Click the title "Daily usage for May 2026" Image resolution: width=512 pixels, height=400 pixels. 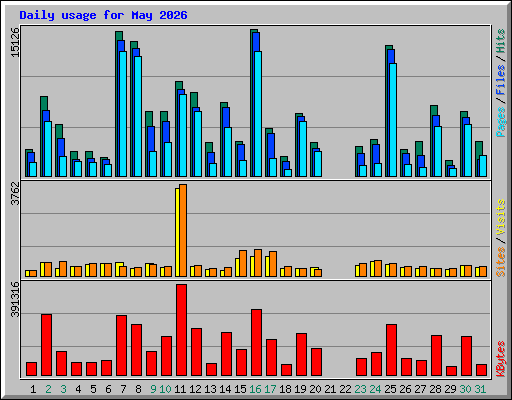tap(103, 15)
